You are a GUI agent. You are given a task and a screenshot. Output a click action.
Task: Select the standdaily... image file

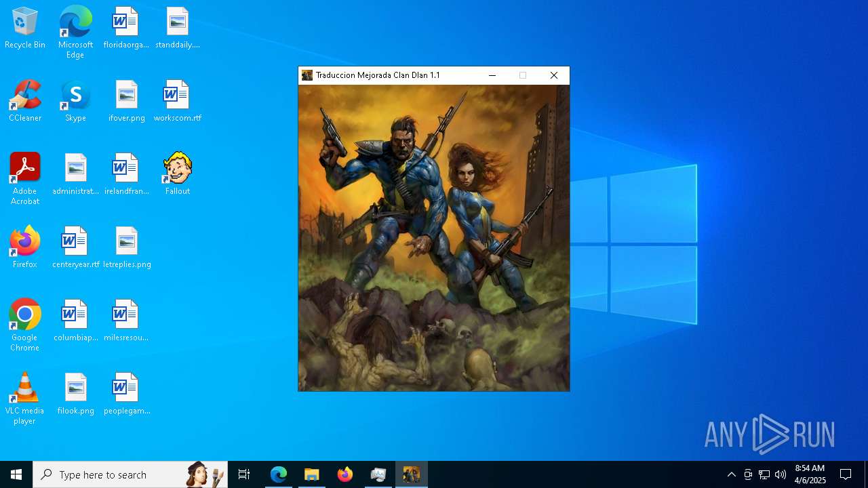click(x=178, y=28)
